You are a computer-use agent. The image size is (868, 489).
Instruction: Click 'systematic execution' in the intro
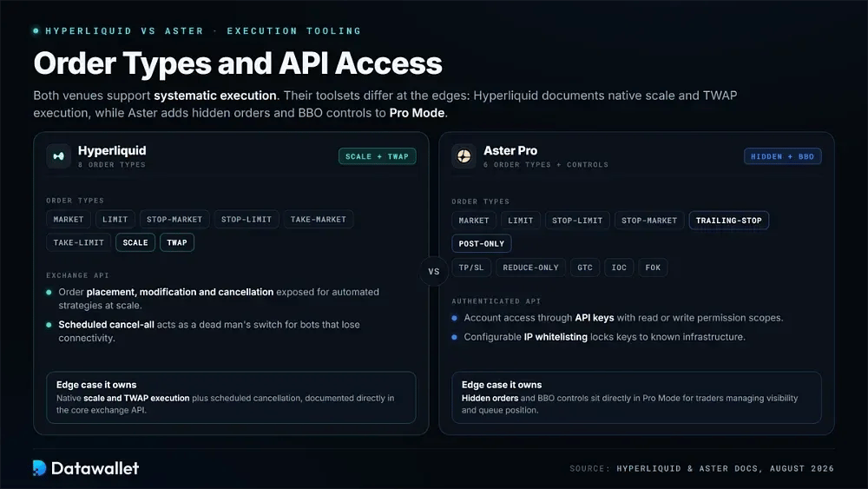click(215, 96)
